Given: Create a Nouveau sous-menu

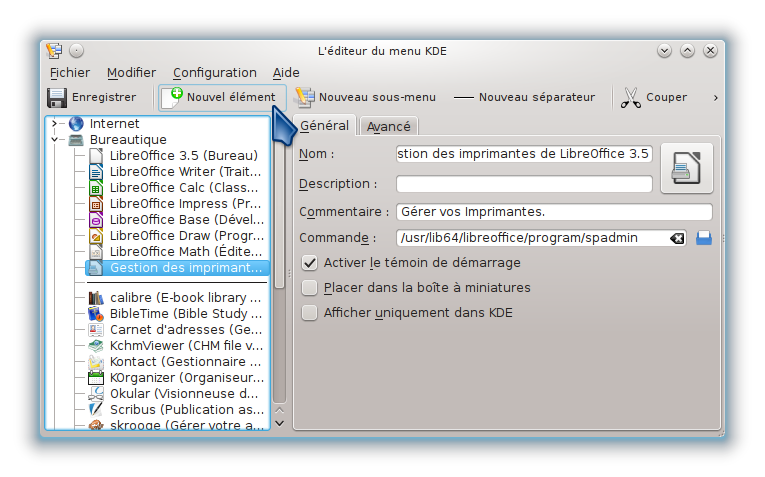Looking at the screenshot, I should 365,98.
